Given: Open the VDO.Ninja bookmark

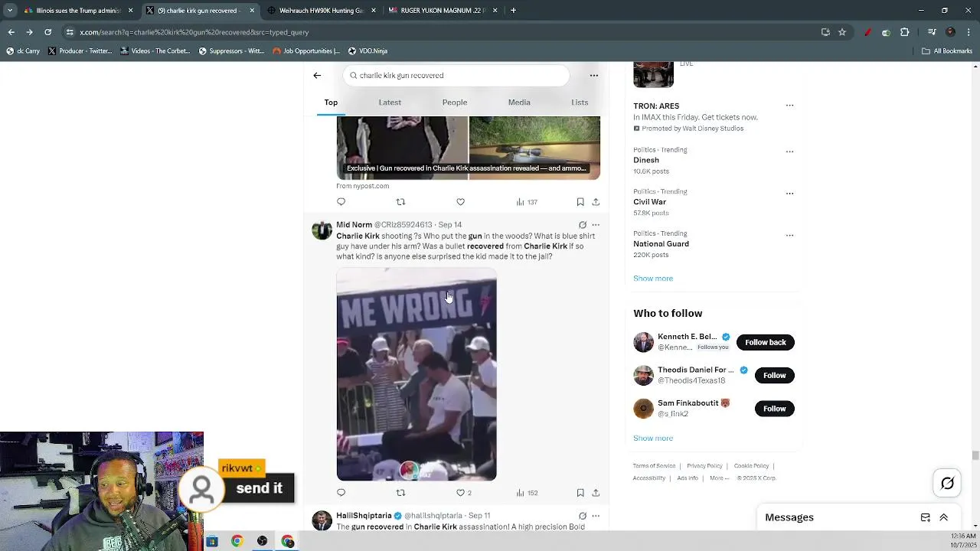Looking at the screenshot, I should [x=367, y=51].
